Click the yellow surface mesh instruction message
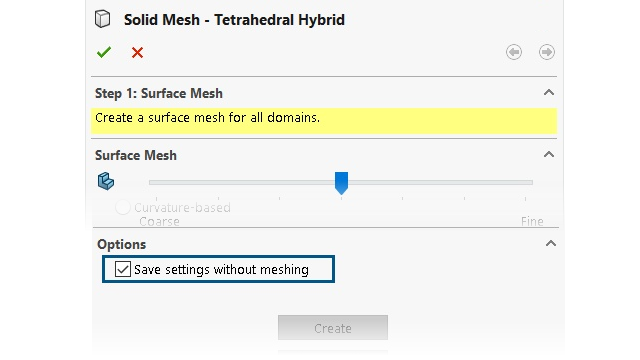The width and height of the screenshot is (640, 360). [324, 121]
